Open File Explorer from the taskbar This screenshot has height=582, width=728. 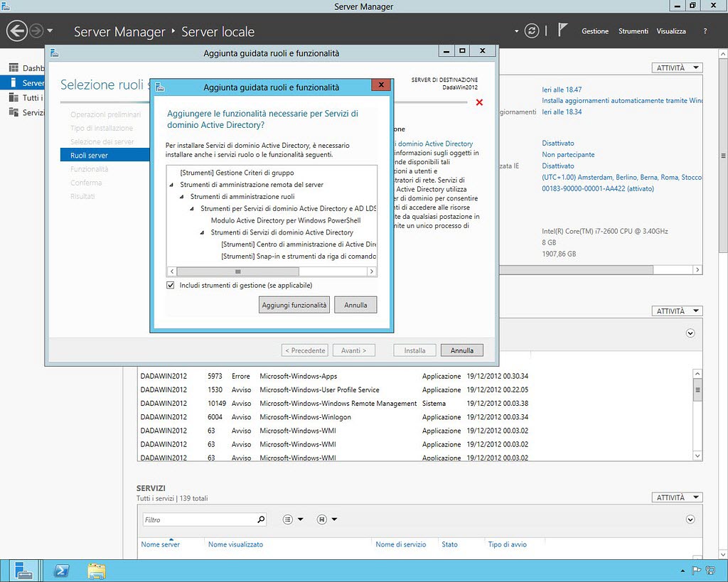[x=96, y=571]
